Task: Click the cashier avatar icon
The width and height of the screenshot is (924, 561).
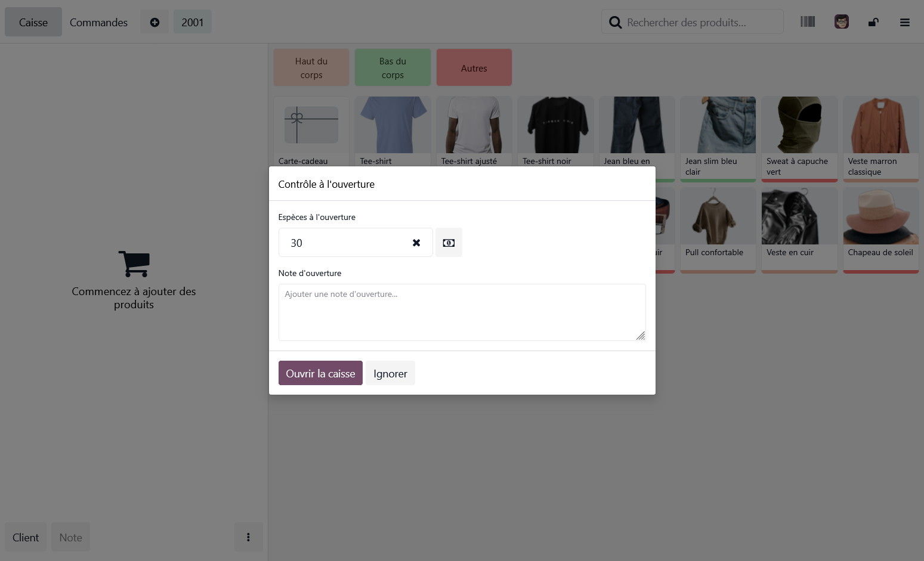Action: 841,21
